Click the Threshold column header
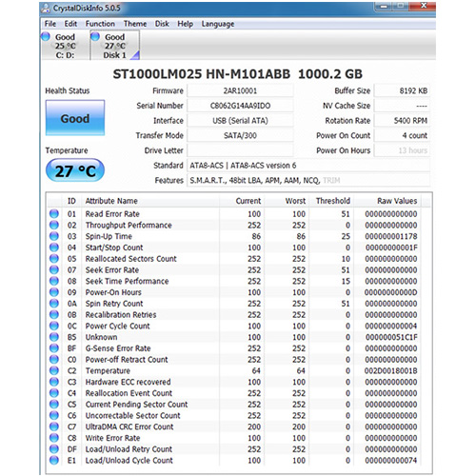 tap(331, 201)
